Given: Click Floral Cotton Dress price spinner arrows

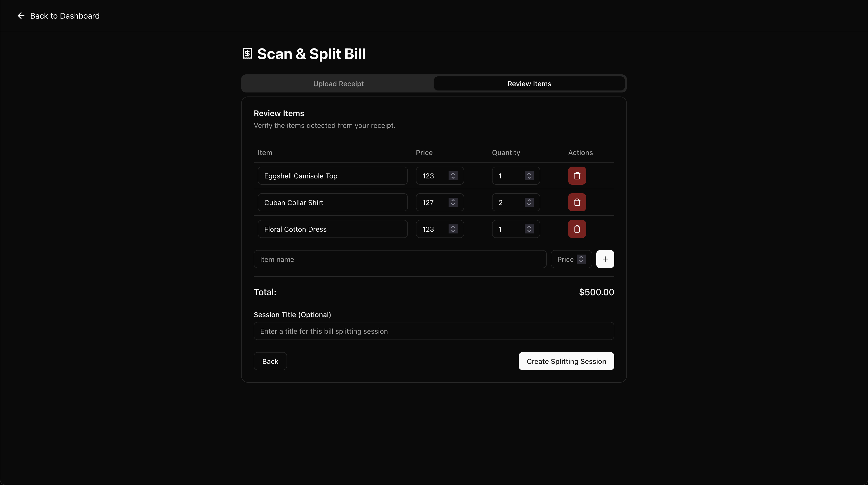Looking at the screenshot, I should click(x=453, y=229).
